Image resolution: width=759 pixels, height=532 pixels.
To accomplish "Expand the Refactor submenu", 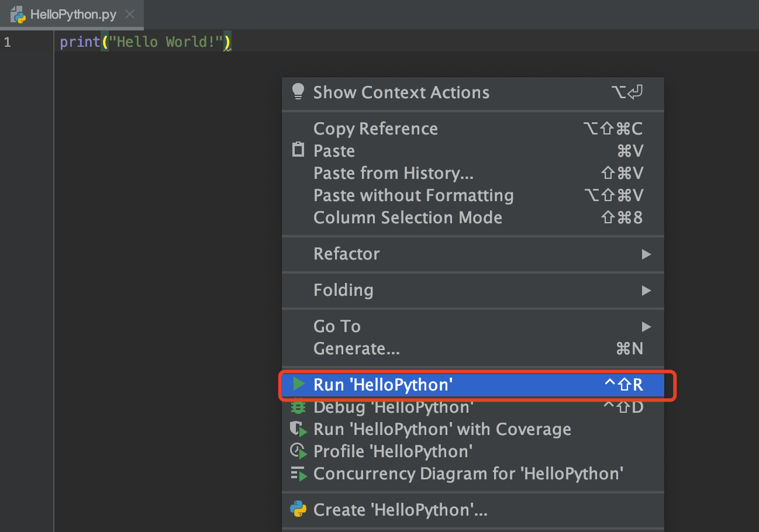I will click(473, 254).
